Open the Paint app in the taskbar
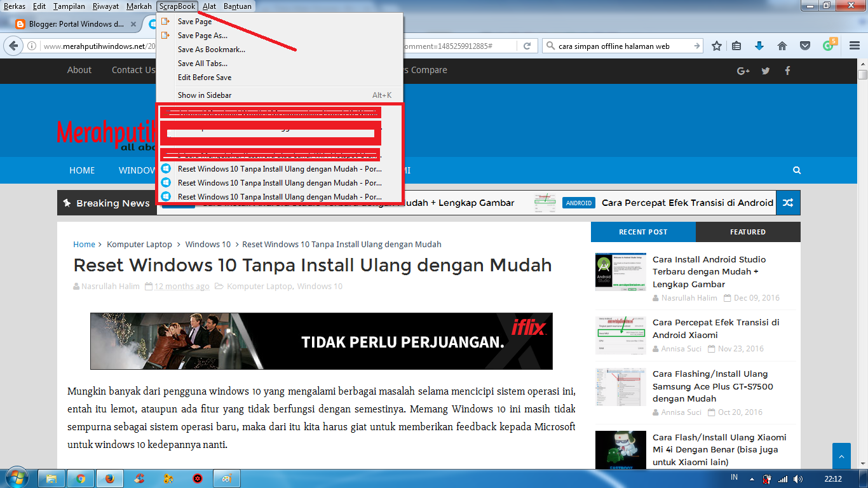 pyautogui.click(x=227, y=478)
